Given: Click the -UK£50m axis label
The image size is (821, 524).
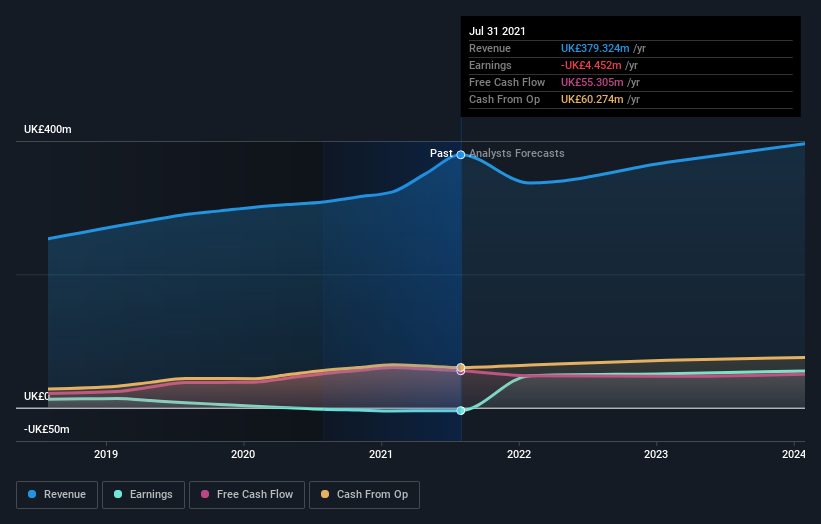Looking at the screenshot, I should [47, 429].
